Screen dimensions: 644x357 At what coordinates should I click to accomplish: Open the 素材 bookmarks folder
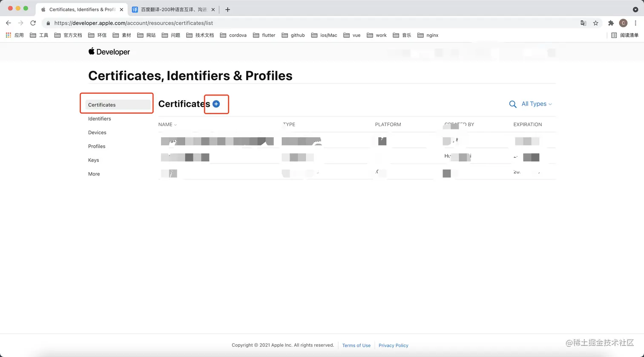coord(122,35)
